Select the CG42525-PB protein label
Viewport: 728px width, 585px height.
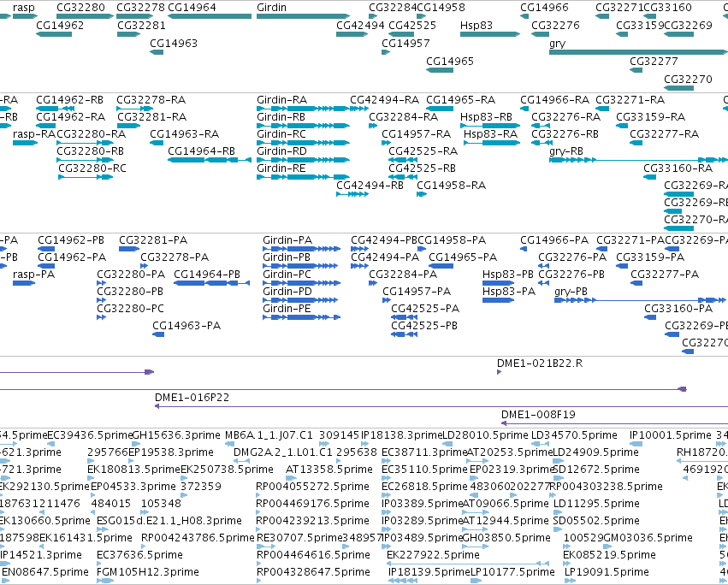(424, 326)
